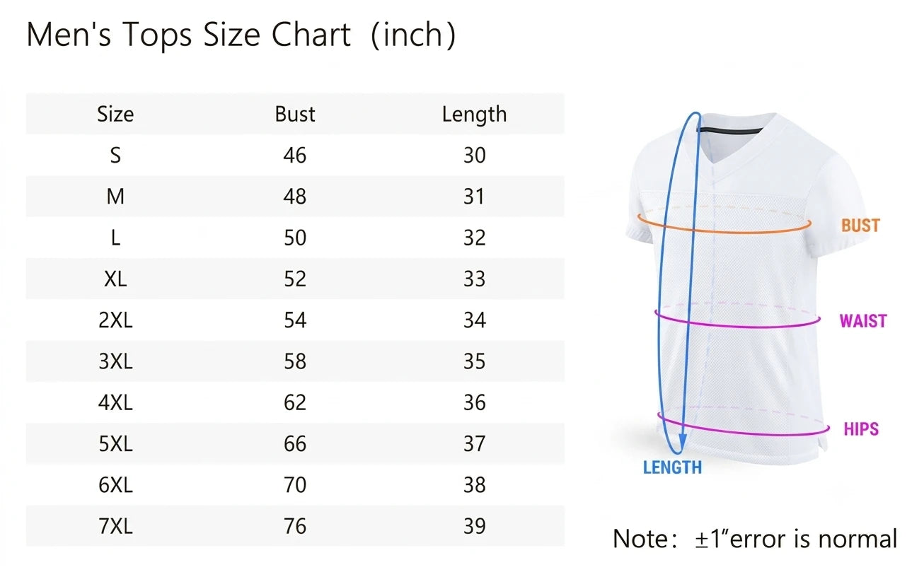Click the ±1 inch error note

pyautogui.click(x=755, y=539)
